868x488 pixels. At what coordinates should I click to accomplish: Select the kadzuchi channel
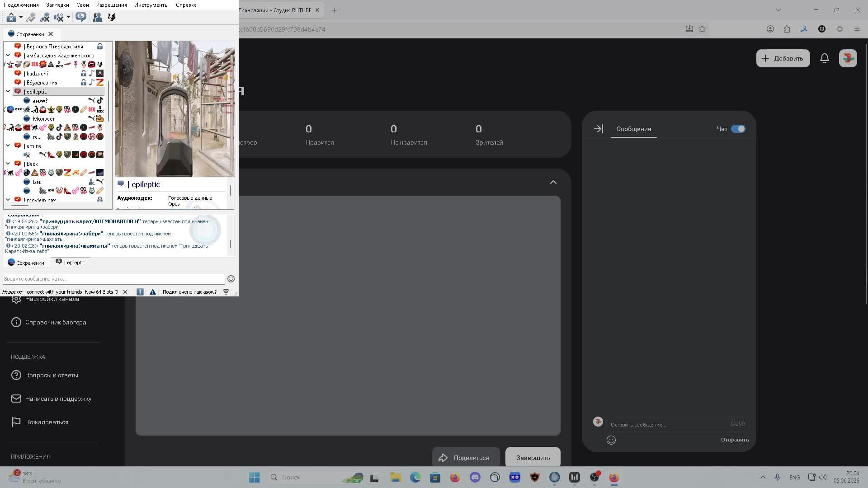[x=37, y=74]
